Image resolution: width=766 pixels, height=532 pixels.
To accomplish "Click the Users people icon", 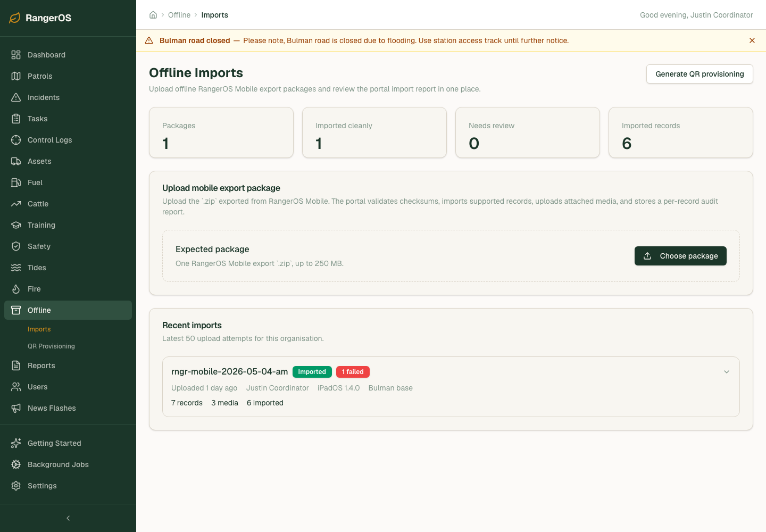I will click(x=16, y=387).
